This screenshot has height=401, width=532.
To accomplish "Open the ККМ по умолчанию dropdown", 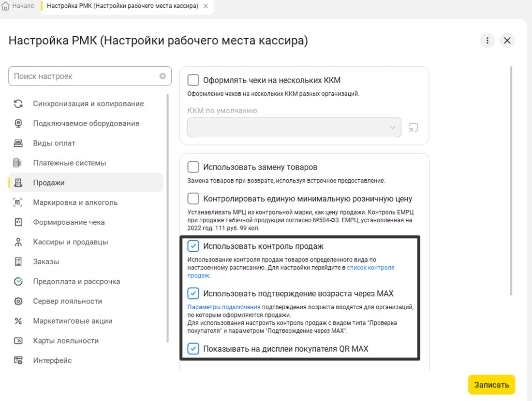I will [392, 128].
